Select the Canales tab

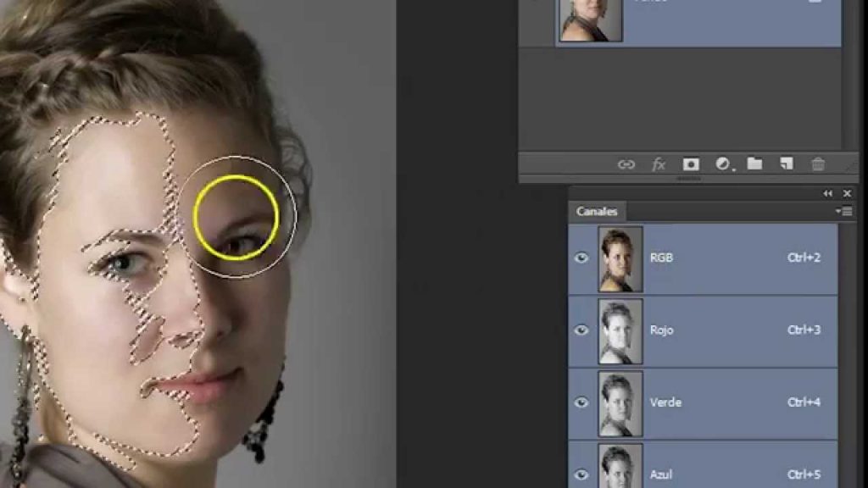[597, 211]
